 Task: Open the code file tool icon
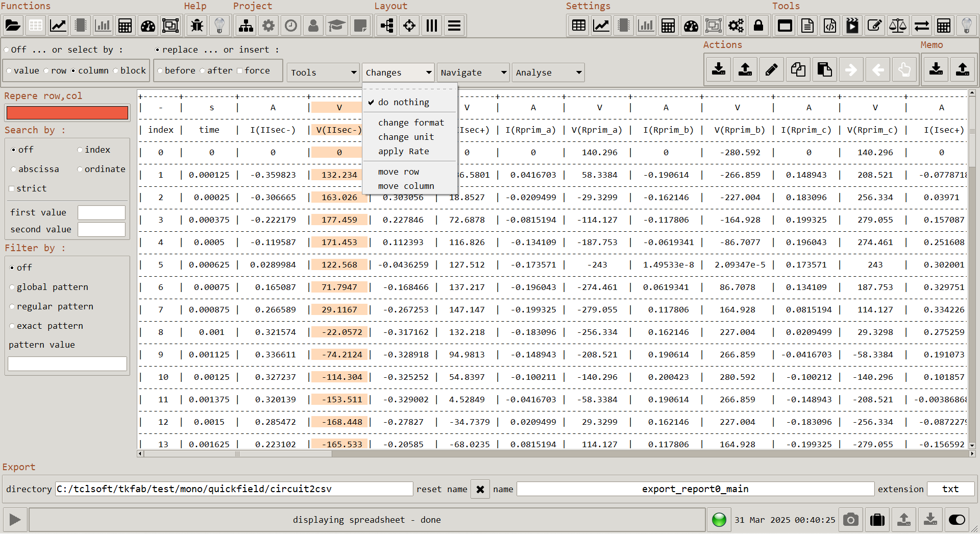click(830, 26)
